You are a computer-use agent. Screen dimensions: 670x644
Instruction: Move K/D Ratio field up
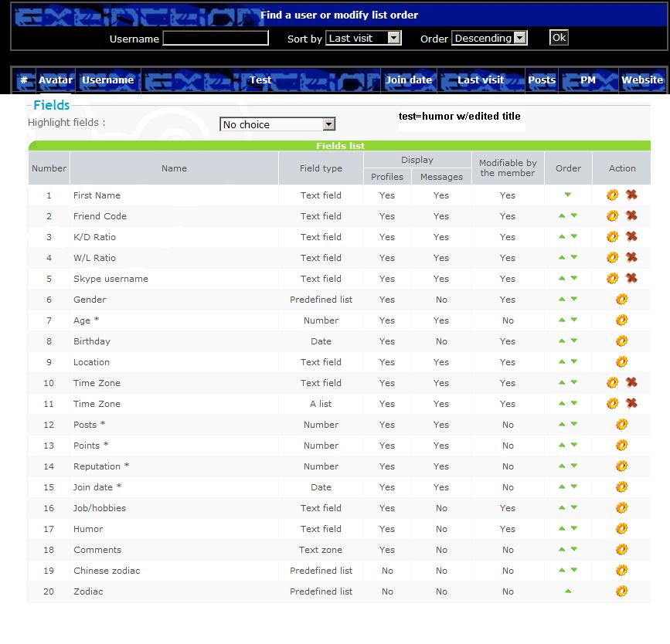coord(562,236)
